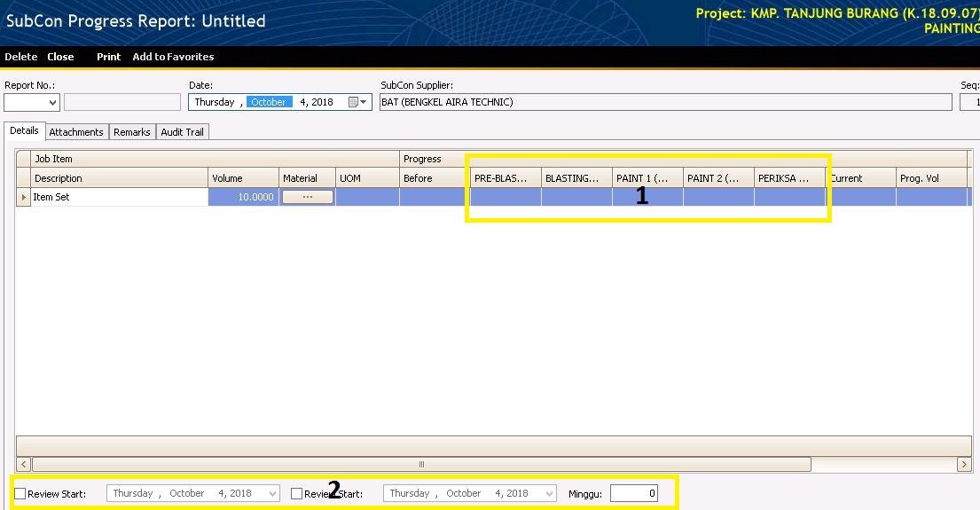Screen dimensions: 980x510
Task: Click the horizontal scrollbar right arrow
Action: [x=964, y=464]
